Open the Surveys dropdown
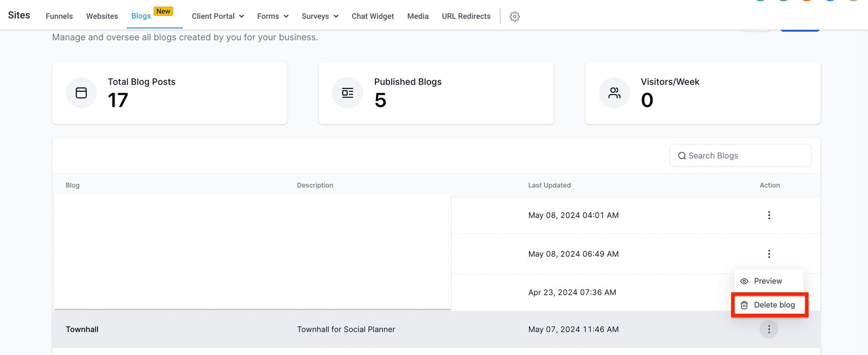This screenshot has width=868, height=355. pyautogui.click(x=320, y=16)
